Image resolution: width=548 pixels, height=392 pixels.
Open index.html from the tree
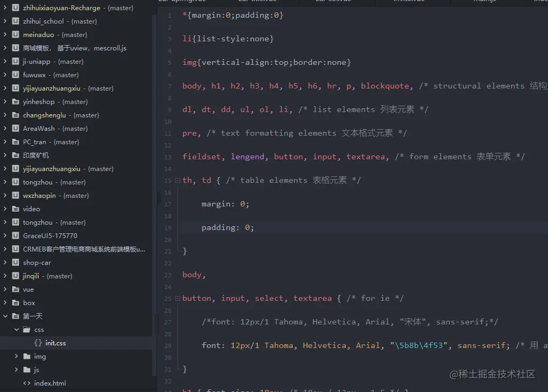point(50,383)
